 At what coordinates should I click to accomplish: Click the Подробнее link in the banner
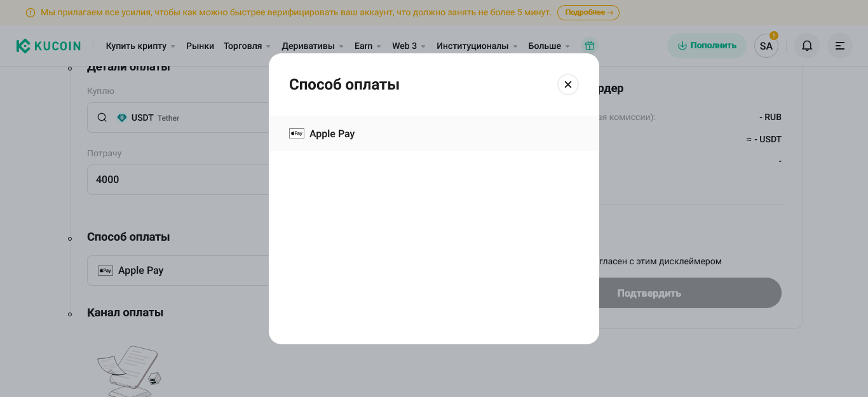(588, 13)
